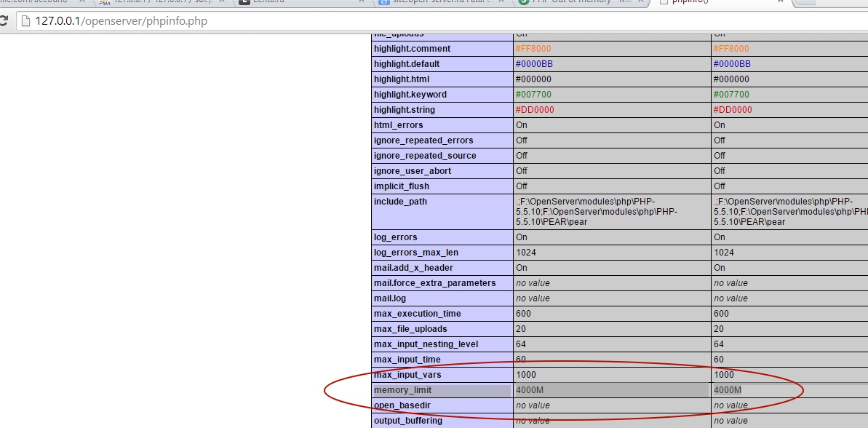Screen dimensions: 868x428
Task: Click the browser reload button
Action: pyautogui.click(x=4, y=21)
